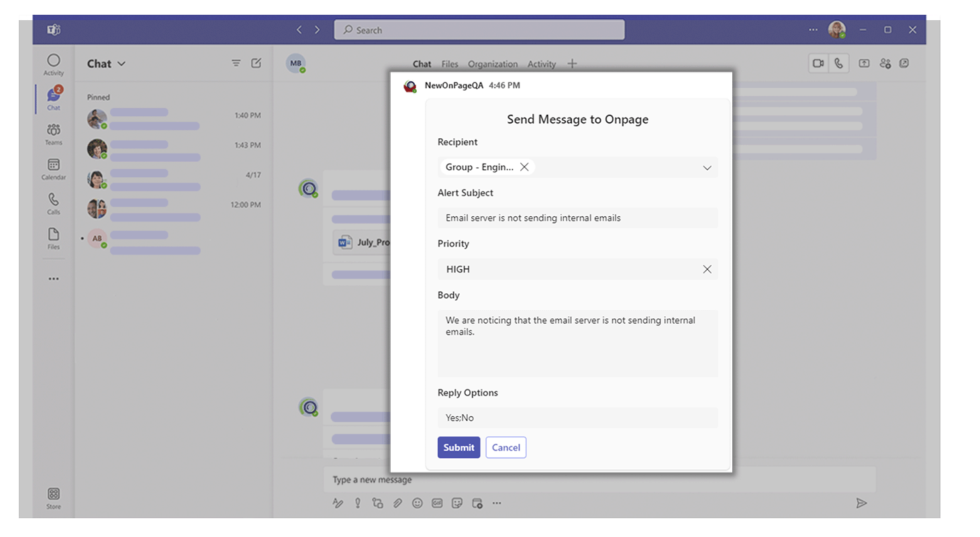Toggle text formatting options
The width and height of the screenshot is (980, 537).
(x=338, y=503)
